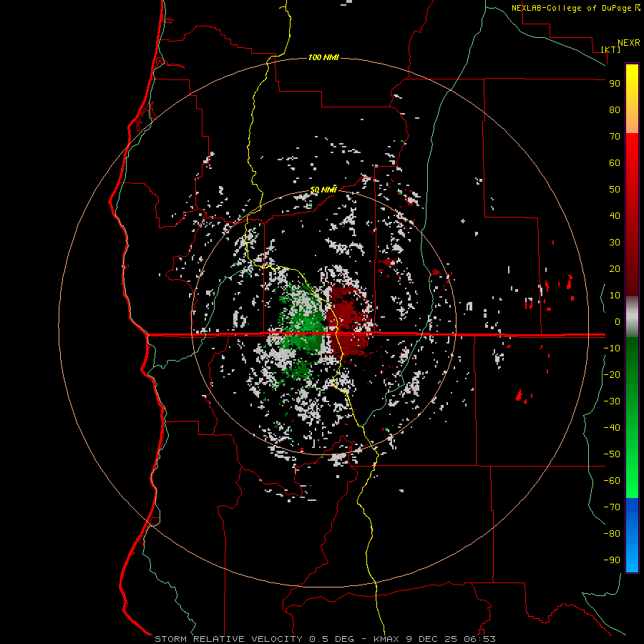Click the 60 value on velocity scale
The width and height of the screenshot is (644, 644).
coord(615,162)
